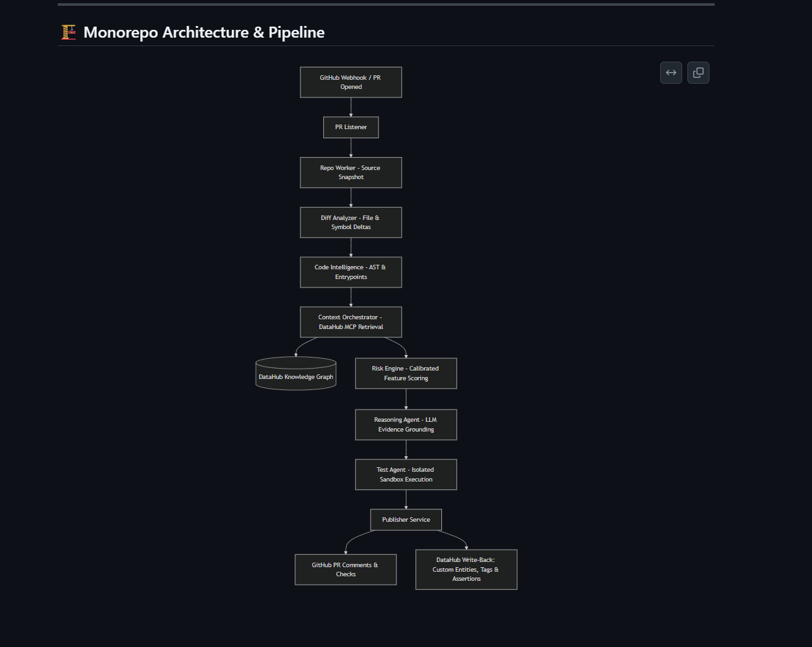Click the Repo Worker - Source Snapshot node
Screen dimensions: 812x647
(x=351, y=173)
